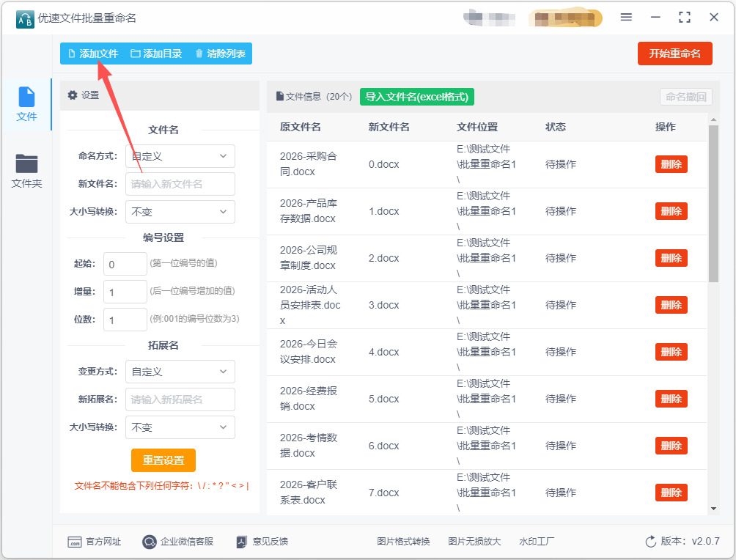This screenshot has width=736, height=560.
Task: Click the version refresh icon
Action: pos(650,542)
